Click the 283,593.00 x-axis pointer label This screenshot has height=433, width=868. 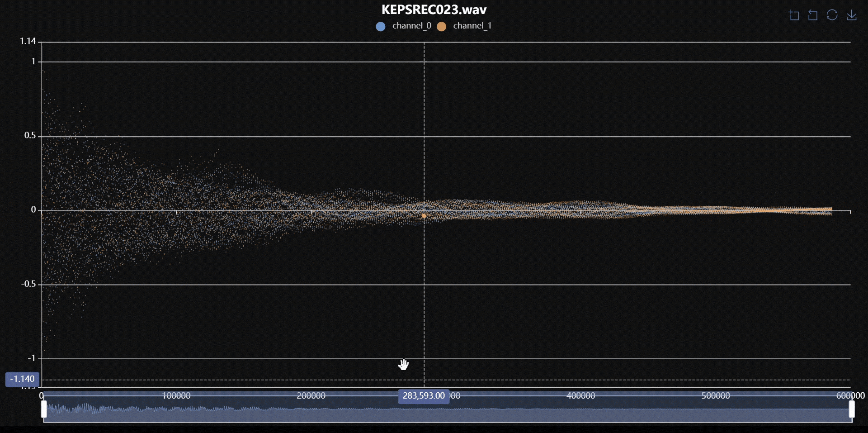tap(424, 396)
